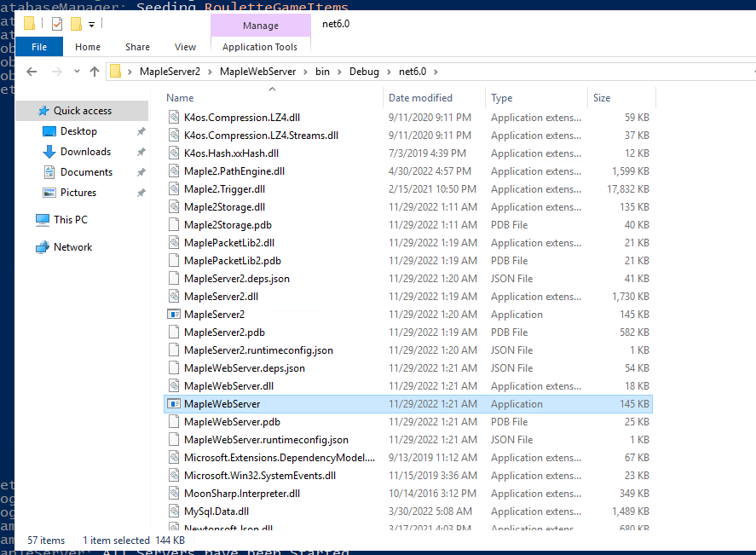The width and height of the screenshot is (756, 555).
Task: Click the Maple2.PathEngine.dll file icon
Action: [x=174, y=171]
